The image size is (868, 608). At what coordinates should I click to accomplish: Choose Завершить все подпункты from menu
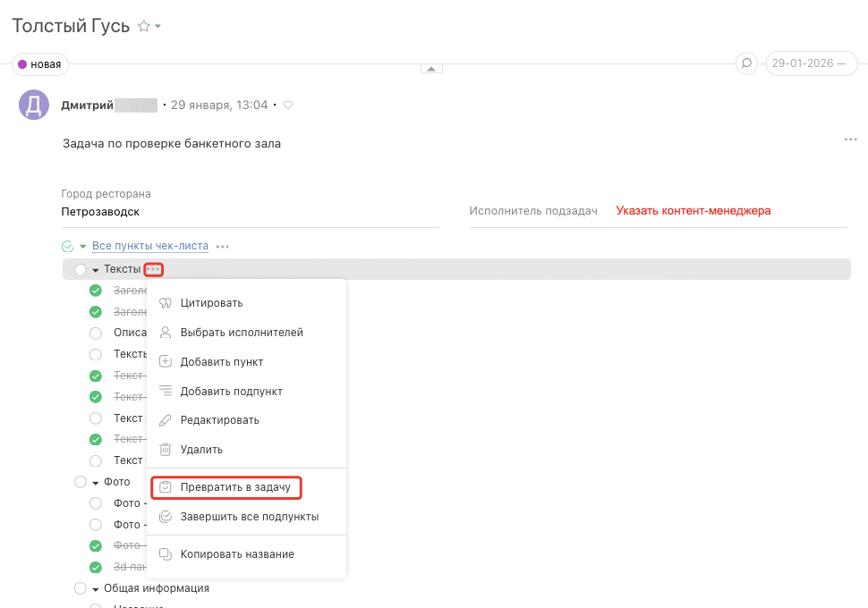click(x=249, y=517)
